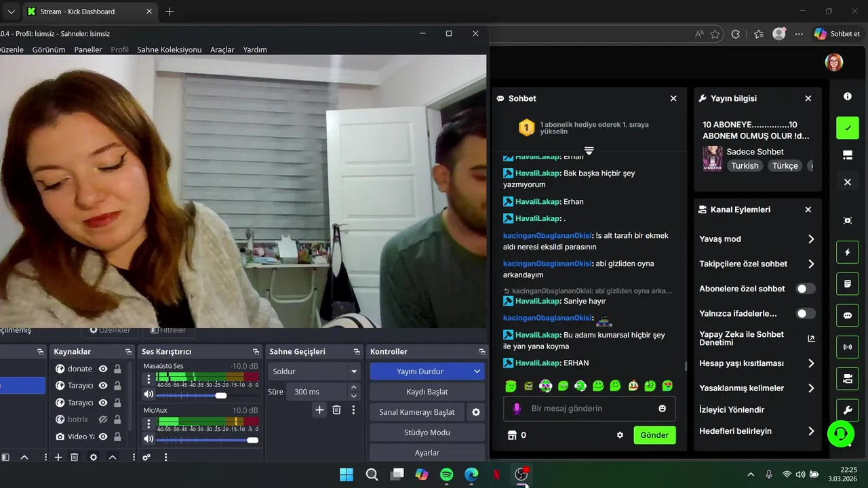The image size is (868, 488).
Task: Remove selected source with Kaynaklar trash icon
Action: click(75, 457)
